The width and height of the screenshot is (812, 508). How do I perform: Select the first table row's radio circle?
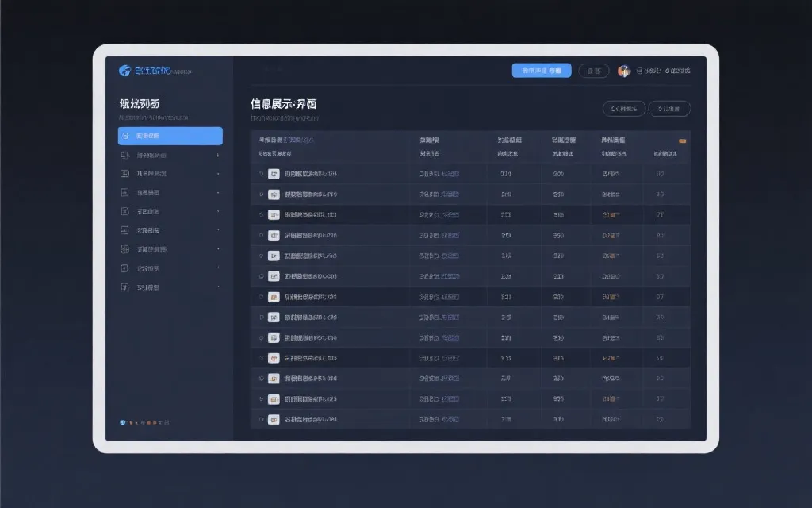(x=261, y=174)
